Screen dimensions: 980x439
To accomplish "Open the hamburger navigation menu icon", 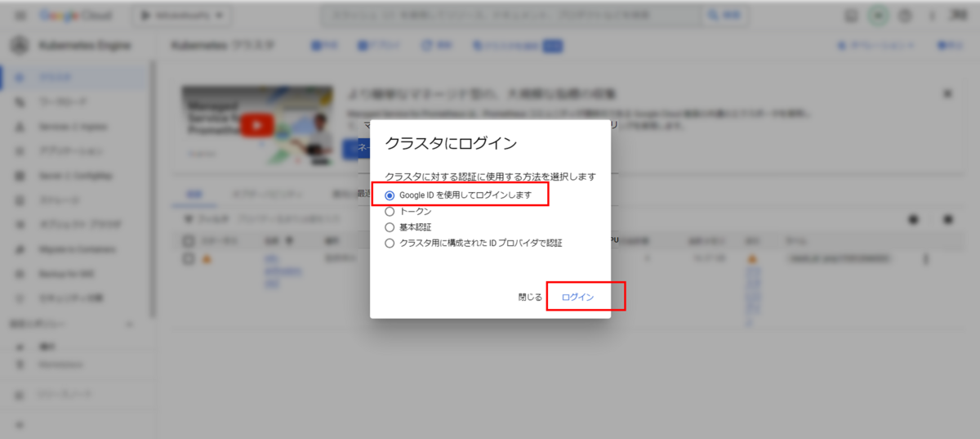I will point(20,16).
